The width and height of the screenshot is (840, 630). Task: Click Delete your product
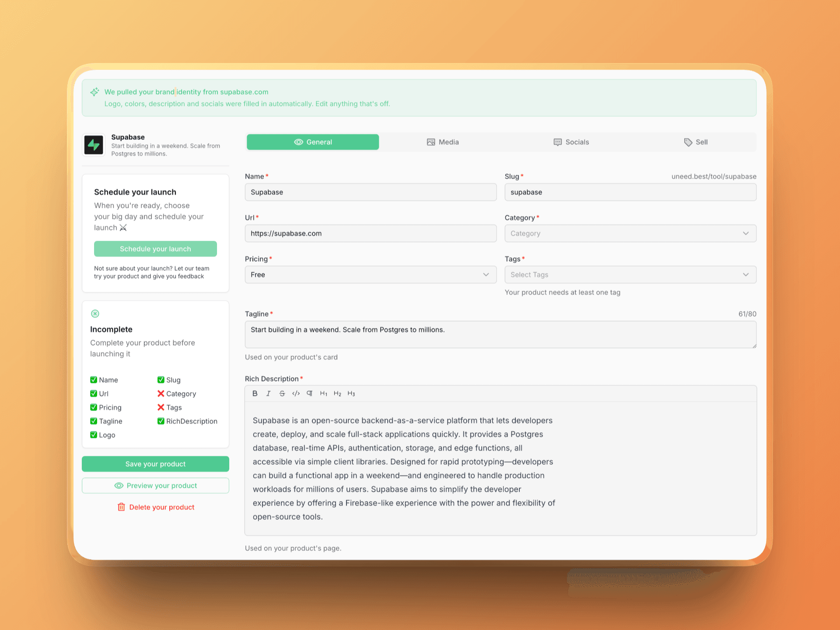155,507
